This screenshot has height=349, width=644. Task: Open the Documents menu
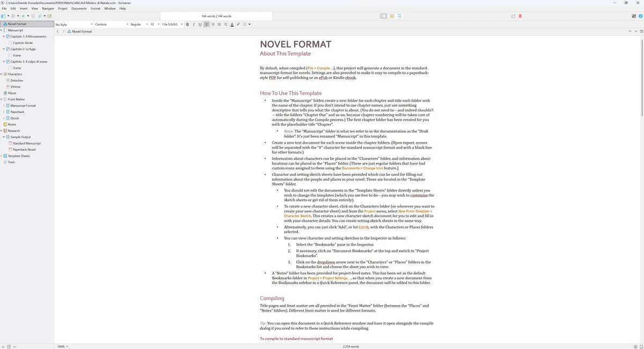click(79, 9)
